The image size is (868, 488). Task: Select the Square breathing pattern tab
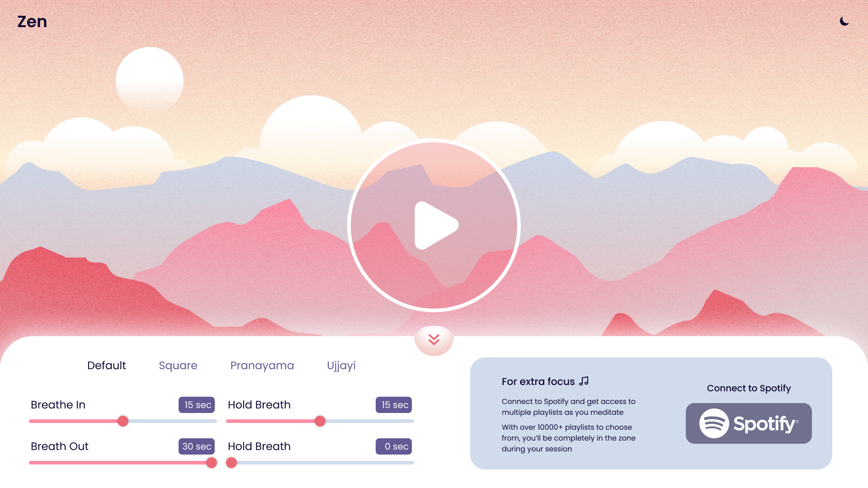[x=178, y=365]
